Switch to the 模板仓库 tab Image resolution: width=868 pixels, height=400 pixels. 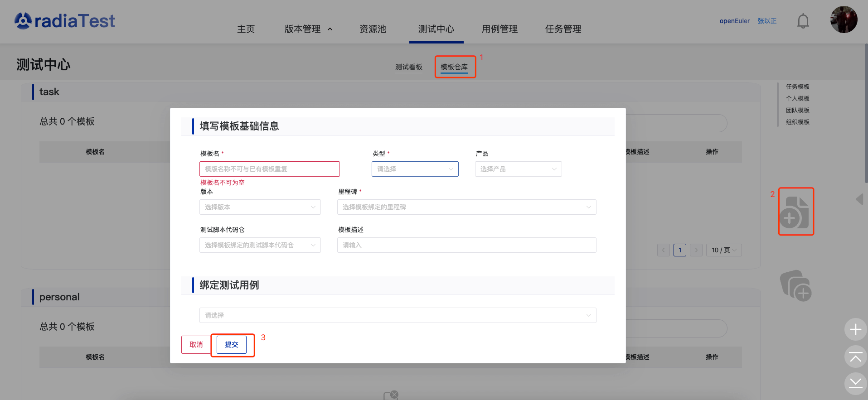454,67
